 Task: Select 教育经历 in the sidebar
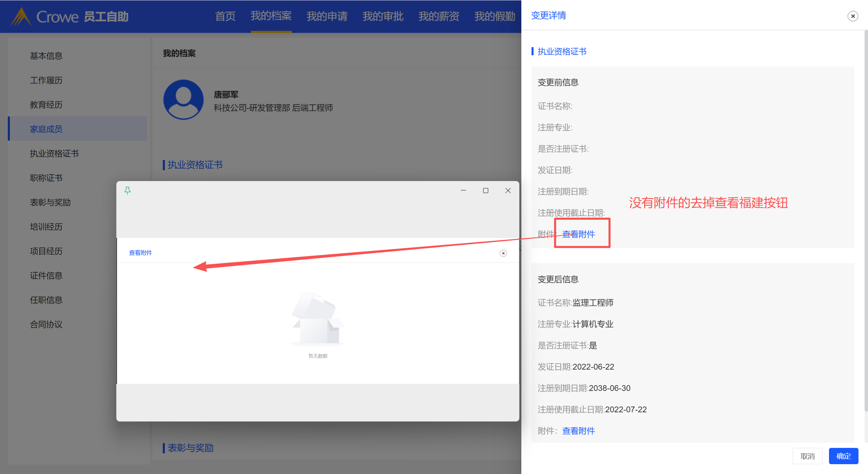[46, 105]
